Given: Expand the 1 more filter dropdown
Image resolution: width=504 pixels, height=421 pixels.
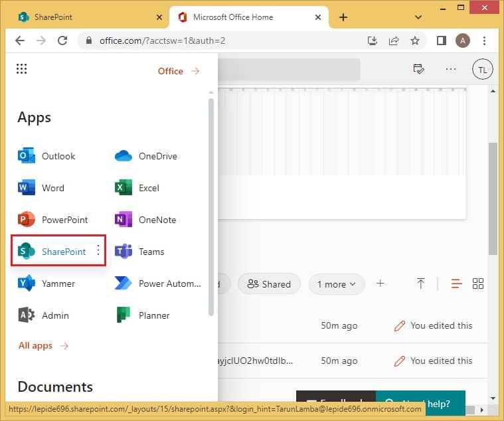Looking at the screenshot, I should click(337, 284).
